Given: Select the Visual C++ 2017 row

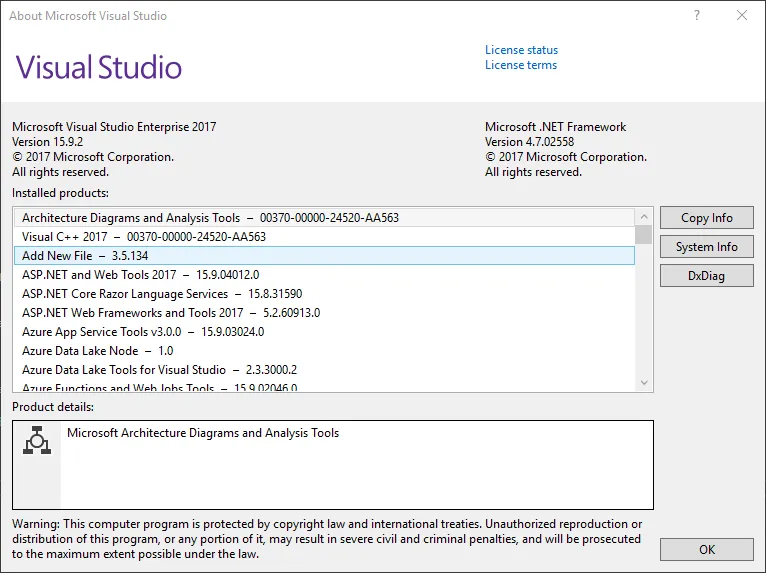Looking at the screenshot, I should pyautogui.click(x=324, y=237).
